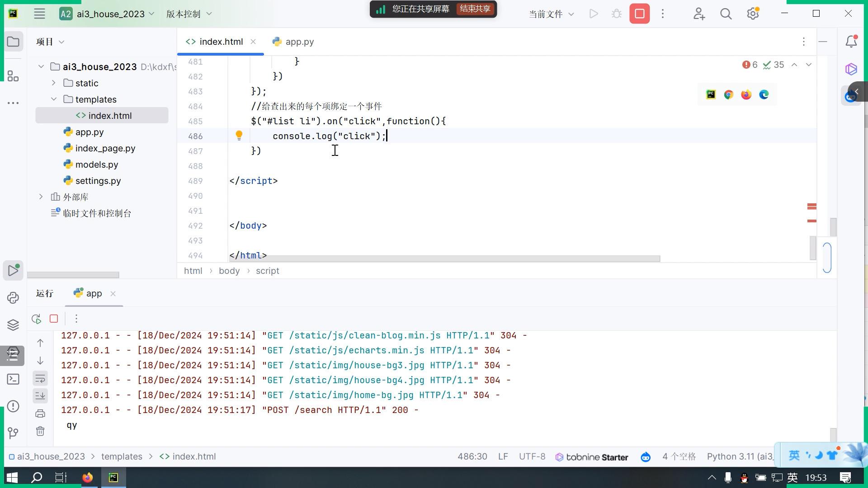Open ai3_house_2023 project dropdown
Viewport: 868px width, 488px height.
coord(107,14)
